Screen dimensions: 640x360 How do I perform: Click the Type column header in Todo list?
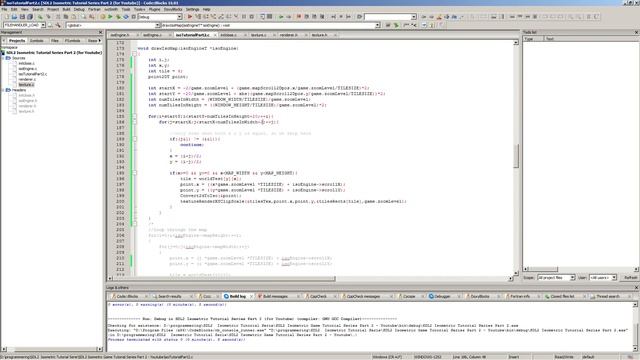533,39
